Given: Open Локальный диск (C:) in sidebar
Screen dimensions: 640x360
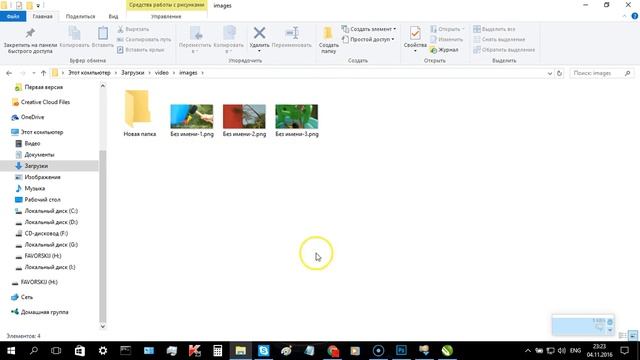Looking at the screenshot, I should pos(46,211).
